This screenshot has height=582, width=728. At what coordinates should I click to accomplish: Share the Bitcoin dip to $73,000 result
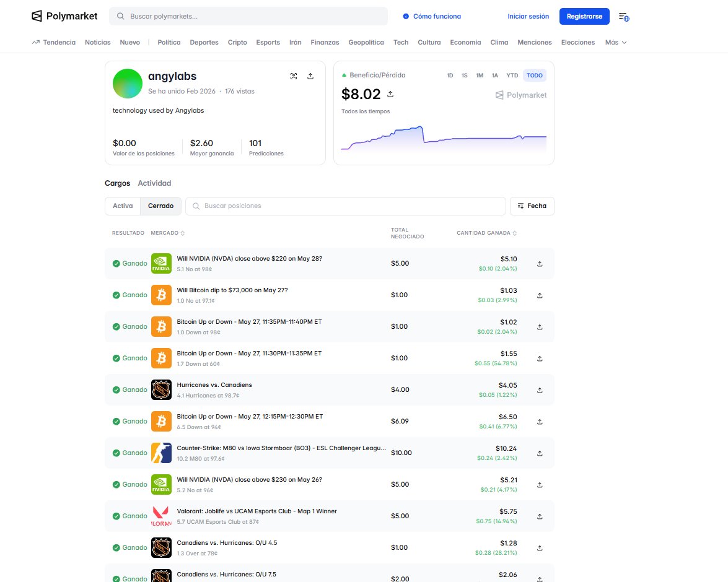(x=540, y=295)
